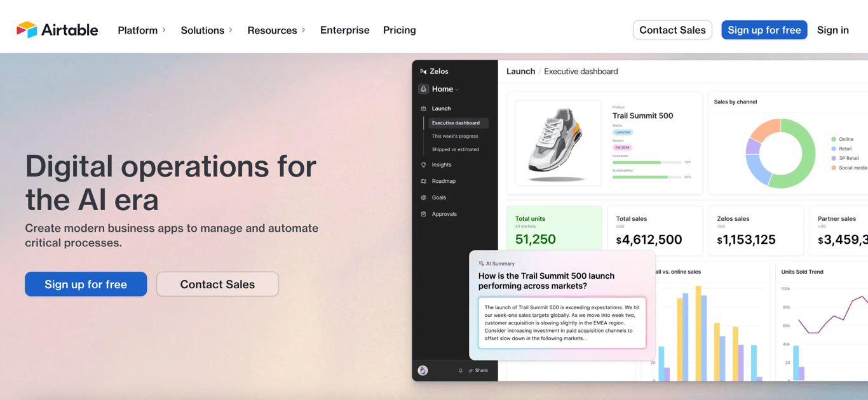Open the Resources dropdown menu

click(276, 30)
